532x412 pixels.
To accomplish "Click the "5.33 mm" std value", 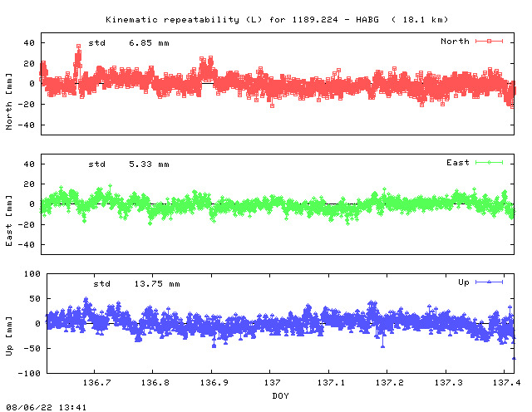I will pyautogui.click(x=149, y=164).
